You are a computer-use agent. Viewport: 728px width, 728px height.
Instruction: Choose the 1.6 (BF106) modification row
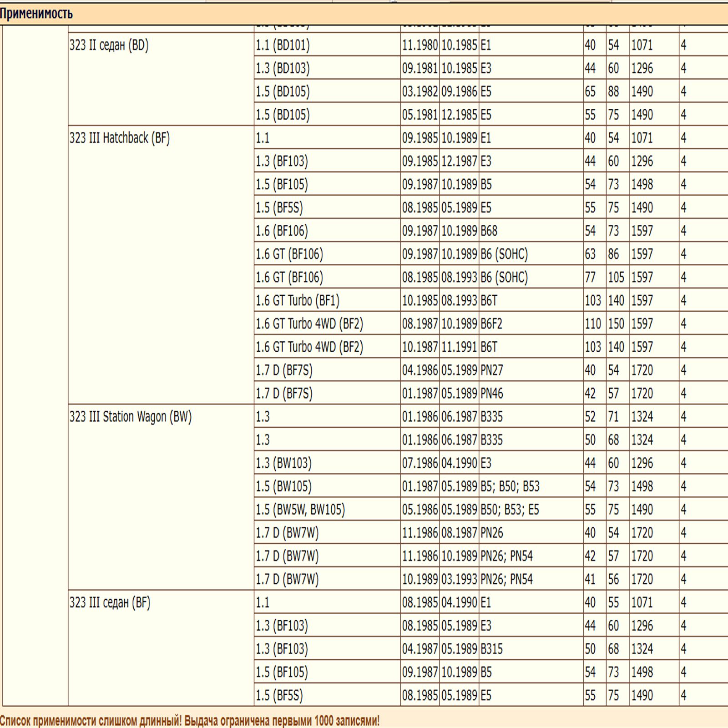click(x=282, y=231)
